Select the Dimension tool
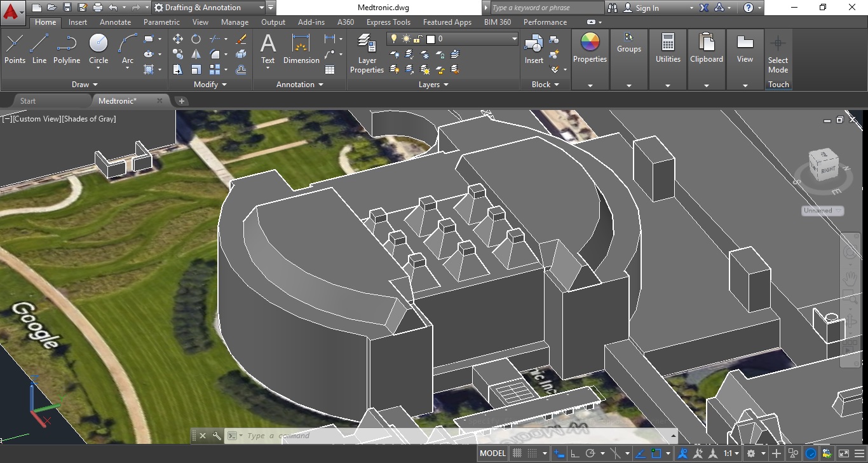This screenshot has width=868, height=463. point(301,50)
